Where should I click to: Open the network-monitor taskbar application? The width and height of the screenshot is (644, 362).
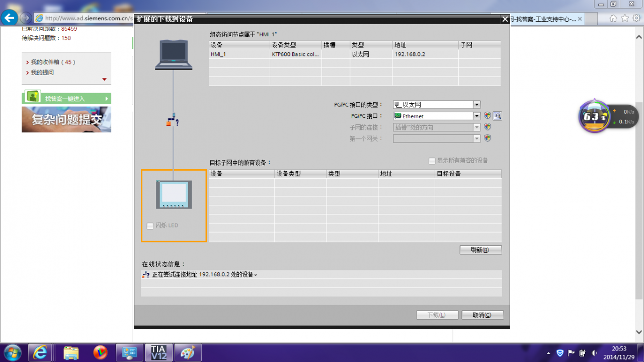(x=129, y=352)
